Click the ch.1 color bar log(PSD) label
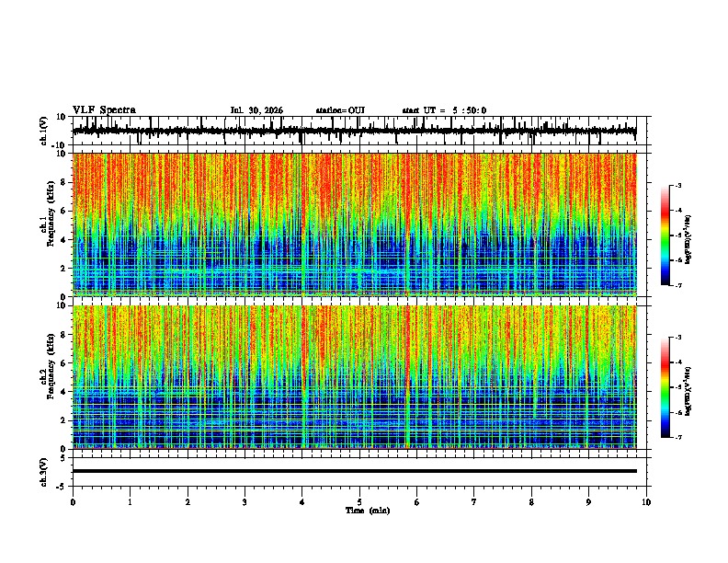728x563 pixels. [688, 240]
